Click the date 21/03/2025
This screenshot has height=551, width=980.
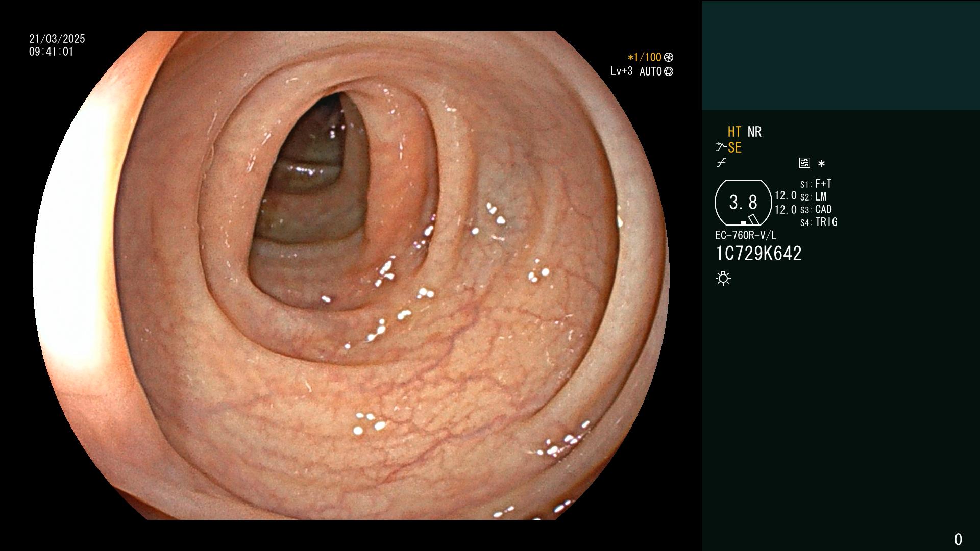tap(57, 39)
